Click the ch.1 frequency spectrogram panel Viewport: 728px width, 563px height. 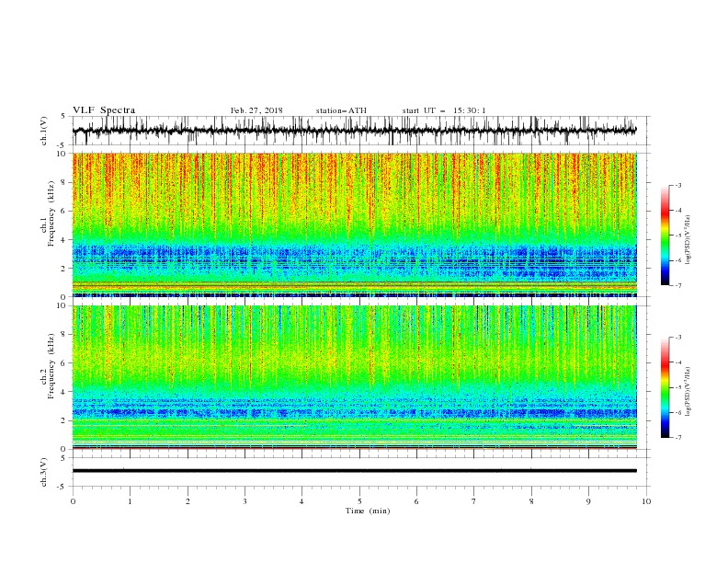pyautogui.click(x=355, y=224)
